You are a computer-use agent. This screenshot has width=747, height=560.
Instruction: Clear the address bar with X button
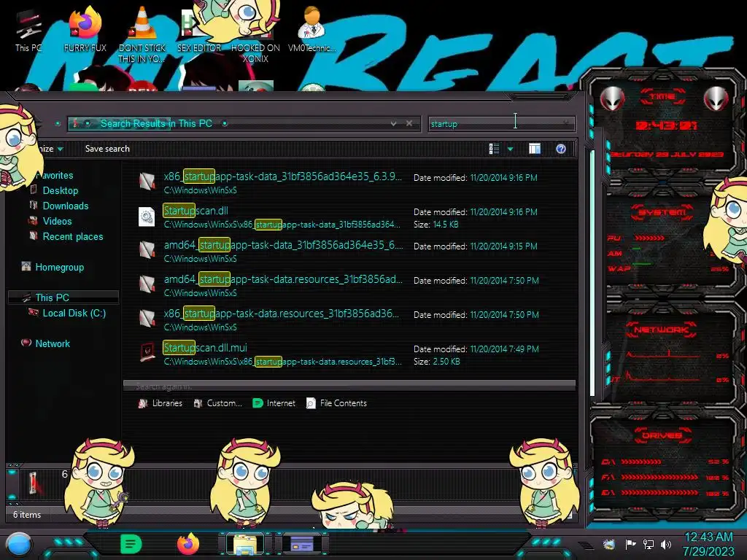click(409, 123)
